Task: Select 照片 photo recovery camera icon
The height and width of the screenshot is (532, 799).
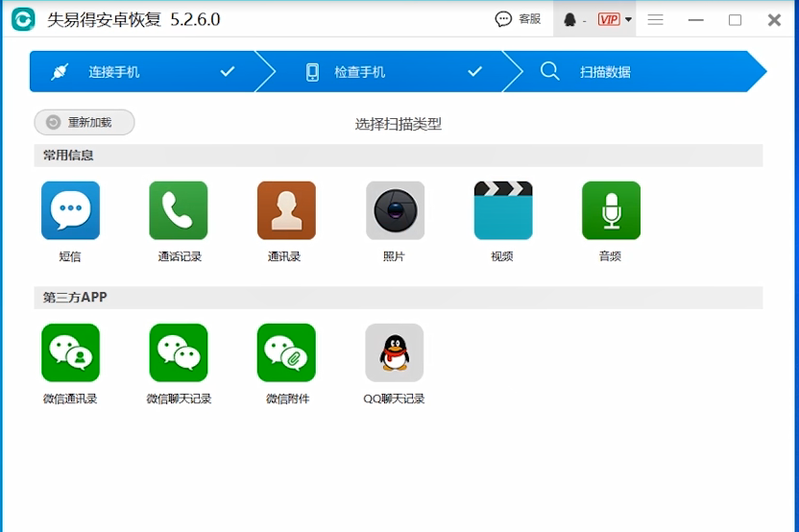Action: [x=395, y=210]
